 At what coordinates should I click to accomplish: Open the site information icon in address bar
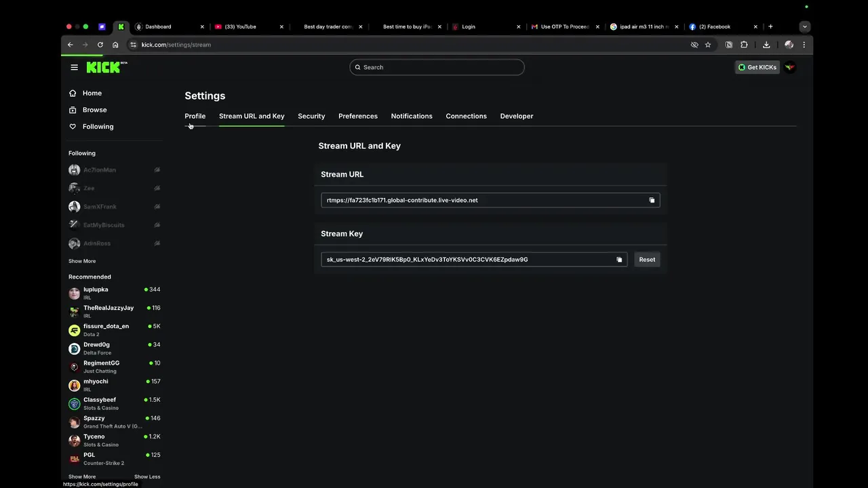click(x=133, y=45)
